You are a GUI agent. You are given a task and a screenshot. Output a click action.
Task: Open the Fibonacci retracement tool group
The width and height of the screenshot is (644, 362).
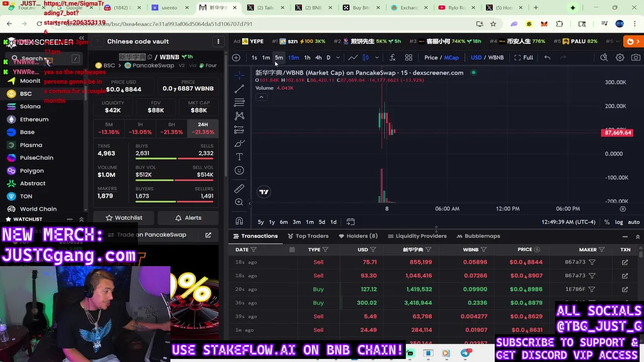click(x=239, y=102)
